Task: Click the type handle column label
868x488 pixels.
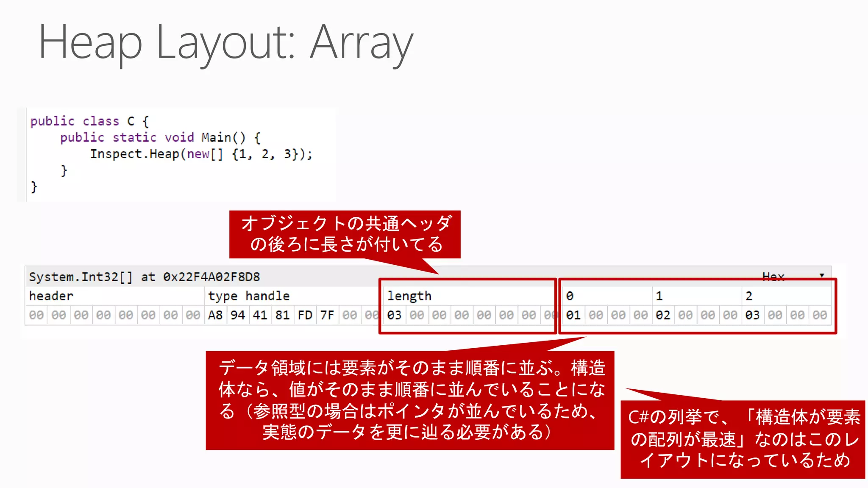Action: [249, 296]
